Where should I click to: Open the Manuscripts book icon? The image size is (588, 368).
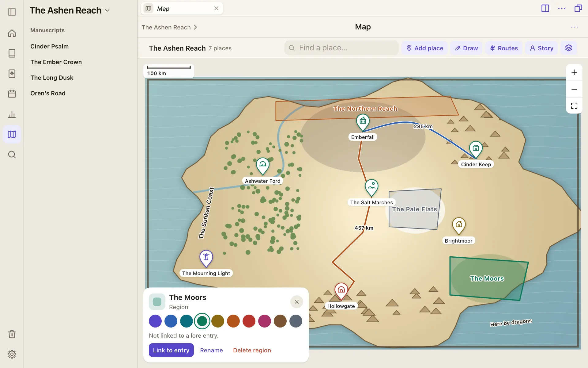pyautogui.click(x=12, y=53)
